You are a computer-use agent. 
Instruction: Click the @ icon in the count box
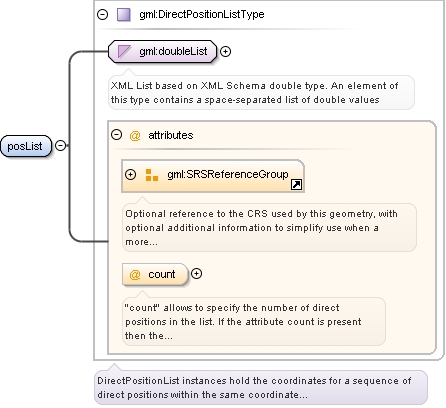[135, 275]
